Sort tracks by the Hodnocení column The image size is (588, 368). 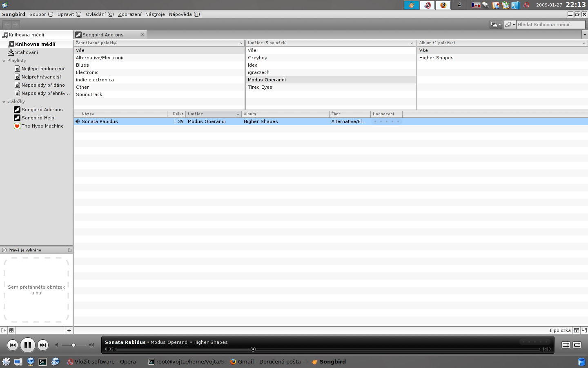tap(386, 114)
